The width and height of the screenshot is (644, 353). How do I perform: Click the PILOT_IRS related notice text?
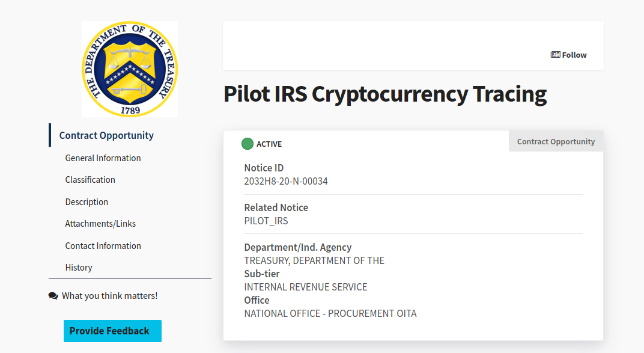[x=266, y=221]
